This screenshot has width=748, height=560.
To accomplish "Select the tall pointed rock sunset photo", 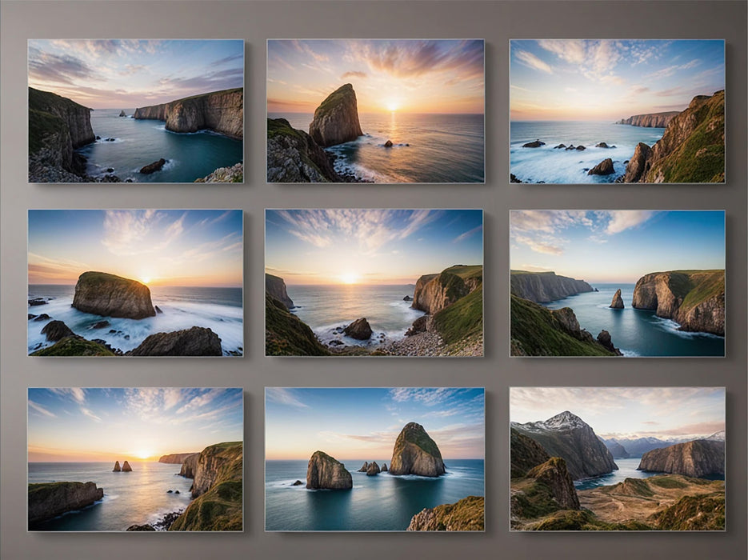I will click(375, 111).
